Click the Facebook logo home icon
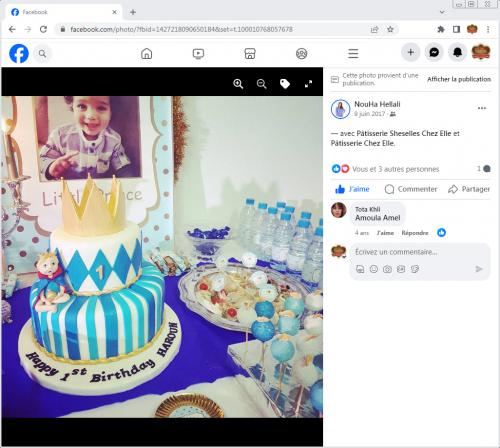The image size is (500, 448). 19,53
